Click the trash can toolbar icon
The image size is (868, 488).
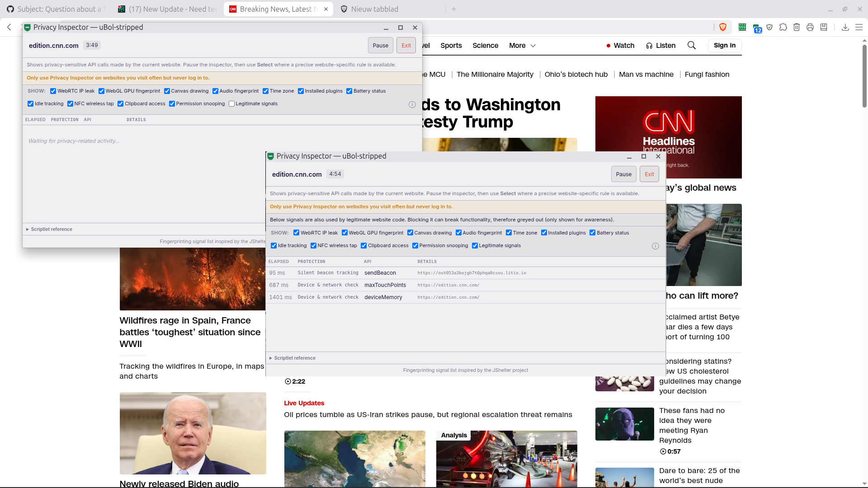click(797, 28)
